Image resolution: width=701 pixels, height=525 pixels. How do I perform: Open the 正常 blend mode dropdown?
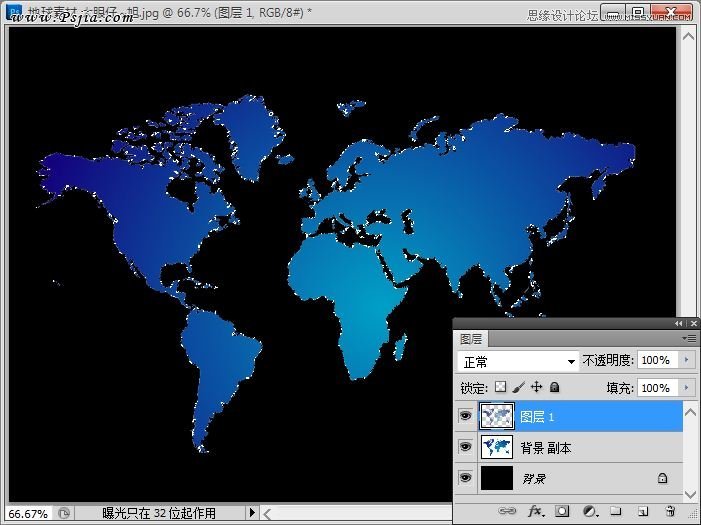[518, 361]
